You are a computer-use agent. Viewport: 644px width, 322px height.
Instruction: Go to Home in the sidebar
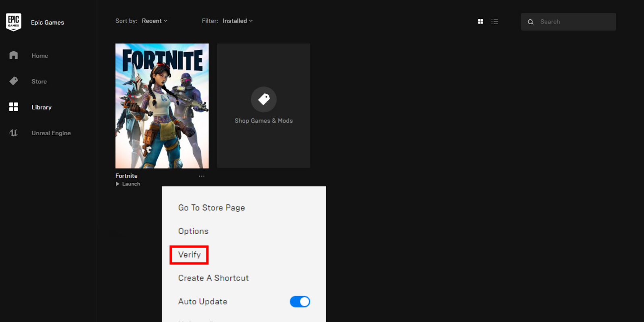(x=40, y=56)
